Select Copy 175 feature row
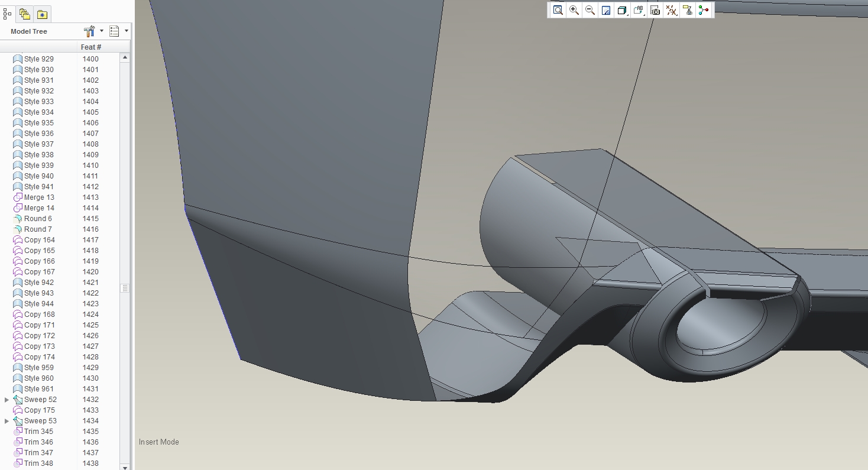868x470 pixels. [x=40, y=410]
